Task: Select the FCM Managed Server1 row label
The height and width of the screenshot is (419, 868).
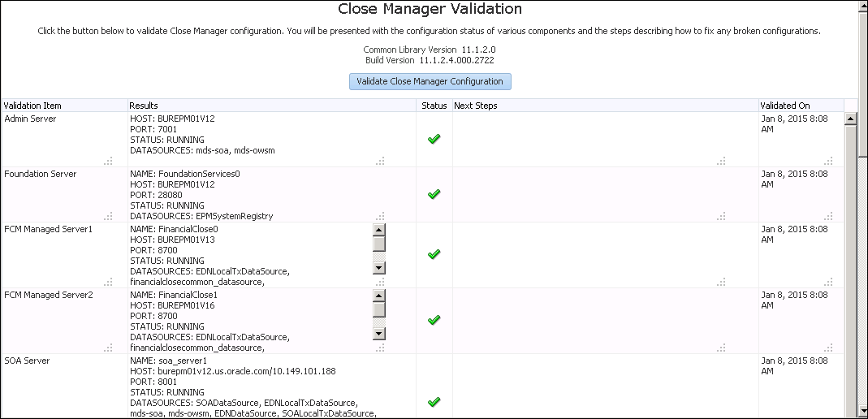Action: 48,229
